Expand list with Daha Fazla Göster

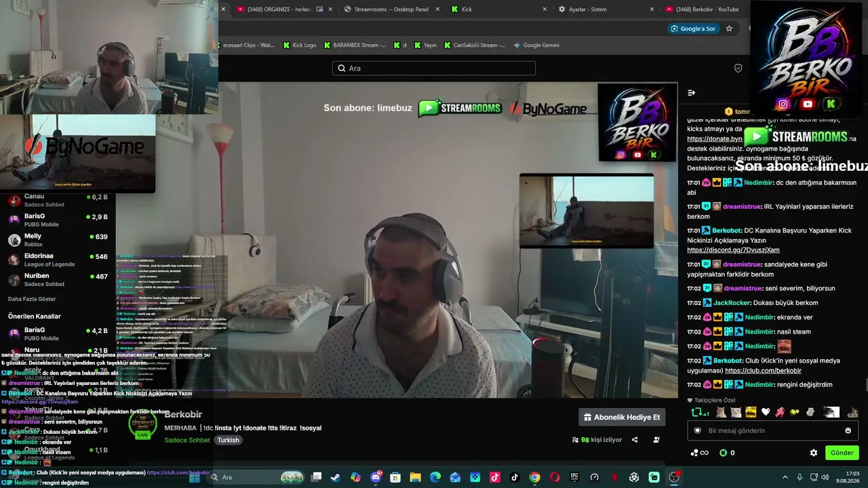coord(32,299)
